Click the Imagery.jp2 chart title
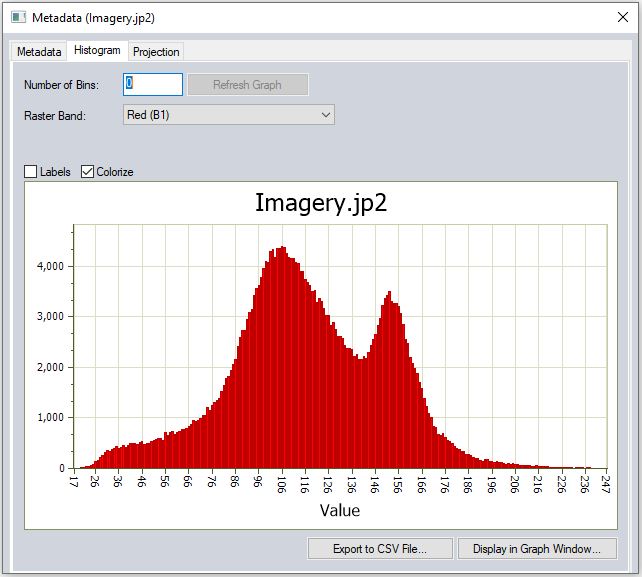Image resolution: width=642 pixels, height=577 pixels. (321, 202)
